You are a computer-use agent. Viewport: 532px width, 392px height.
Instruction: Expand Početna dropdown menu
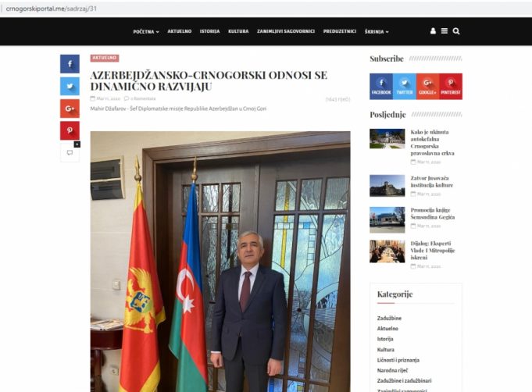point(146,31)
